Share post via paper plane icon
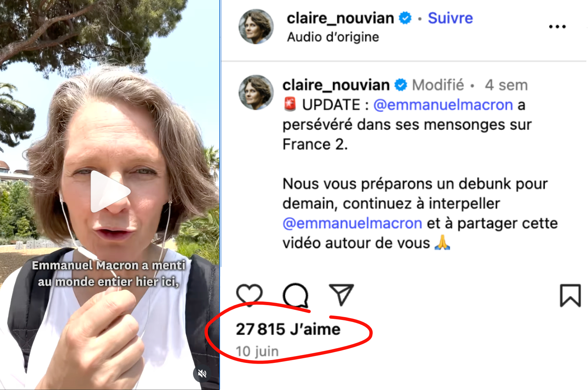This screenshot has height=390, width=588. (x=341, y=295)
